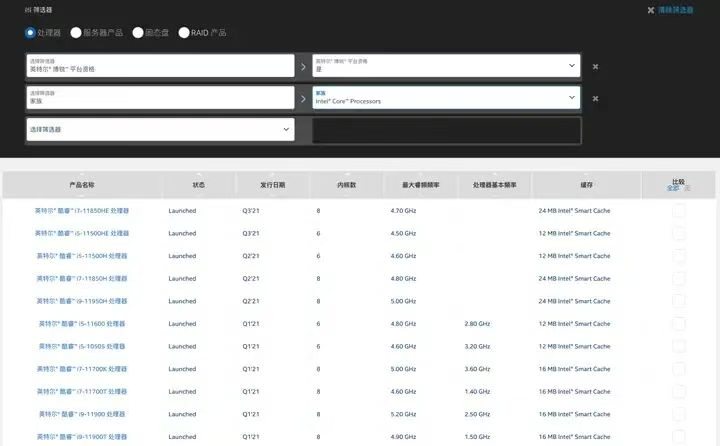Viewport: 720px width, 446px height.
Task: Sort table by 处理器基本频率 column
Action: pos(495,185)
